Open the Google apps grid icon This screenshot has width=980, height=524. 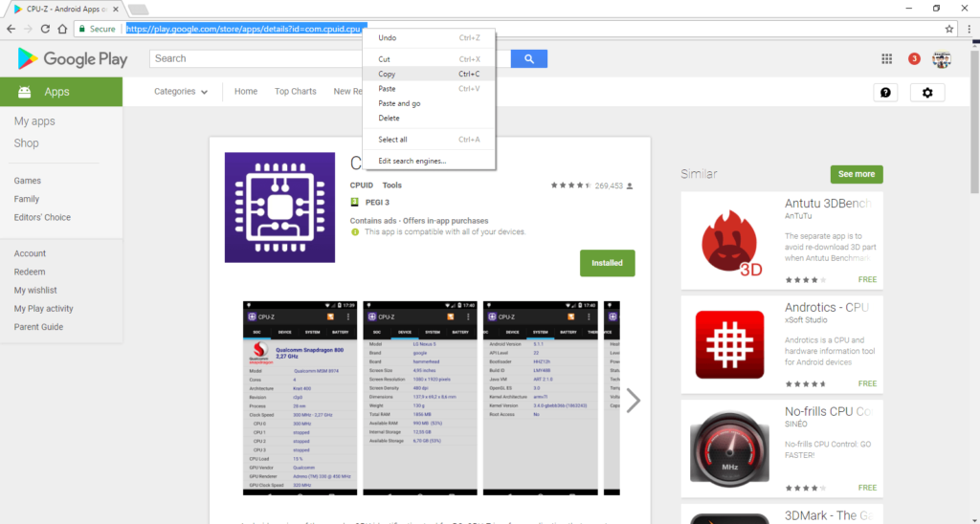[887, 58]
